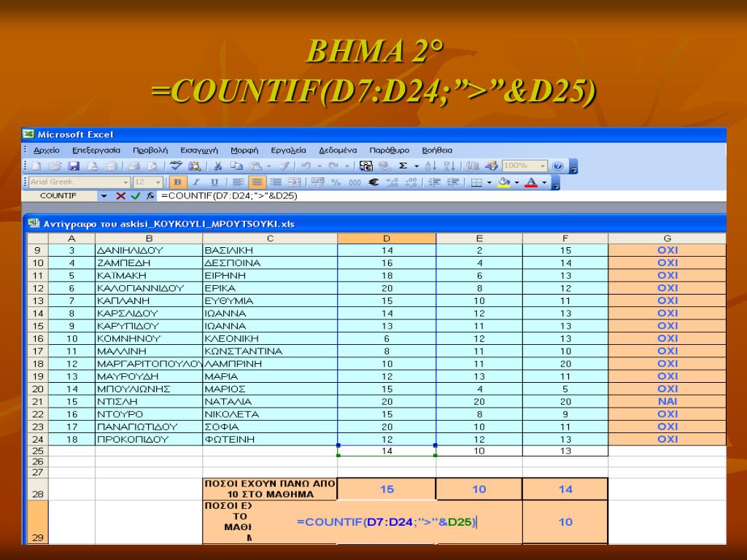Screen dimensions: 747x560
Task: Expand the AutoSum dropdown arrow
Action: (x=417, y=166)
